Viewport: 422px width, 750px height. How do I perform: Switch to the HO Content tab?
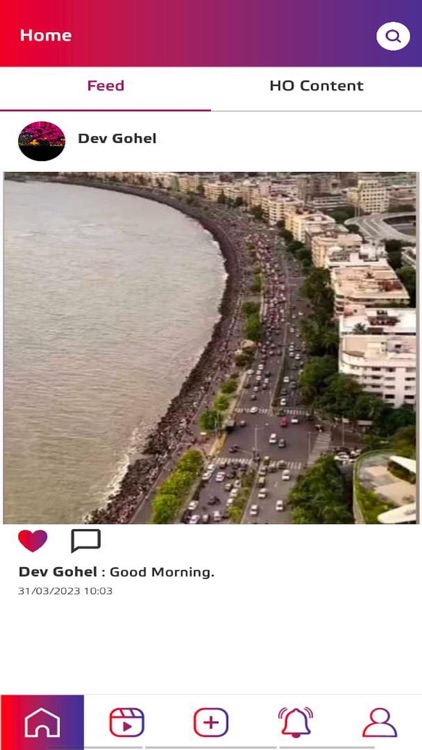[x=316, y=86]
